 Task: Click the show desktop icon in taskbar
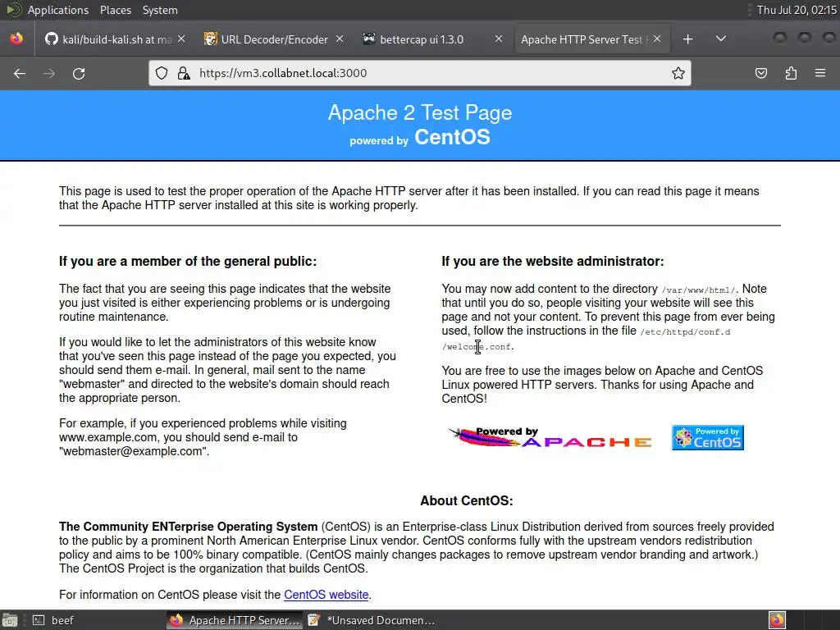(10, 620)
